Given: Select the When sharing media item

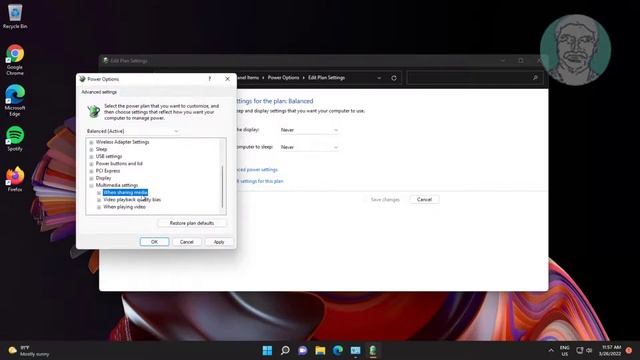Looking at the screenshot, I should click(125, 192).
